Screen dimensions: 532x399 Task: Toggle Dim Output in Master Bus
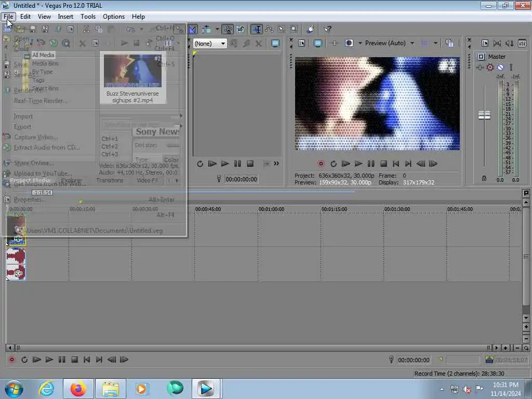[510, 43]
